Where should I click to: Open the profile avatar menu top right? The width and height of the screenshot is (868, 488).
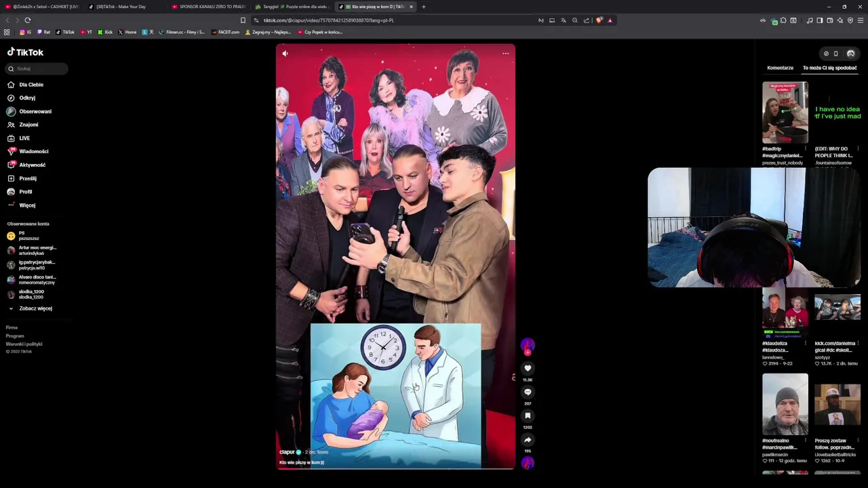[x=850, y=54]
